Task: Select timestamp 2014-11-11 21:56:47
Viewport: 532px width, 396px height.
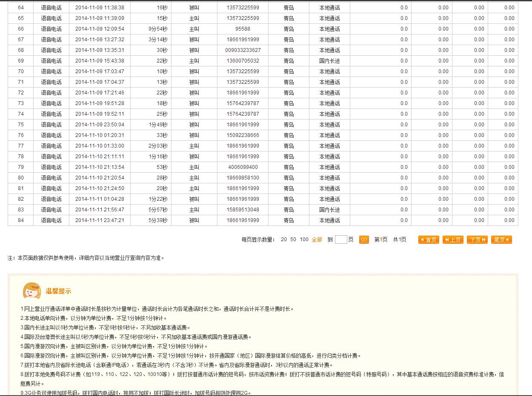Action: (x=100, y=210)
